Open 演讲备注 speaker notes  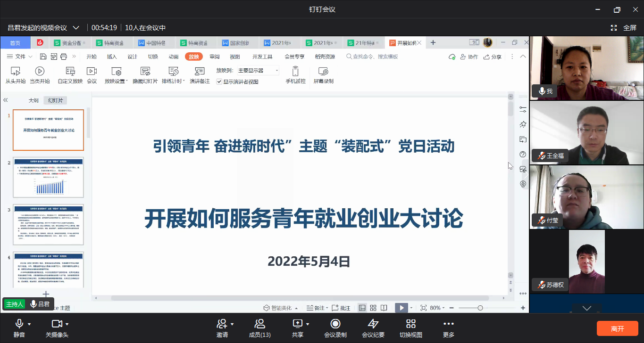click(x=200, y=72)
